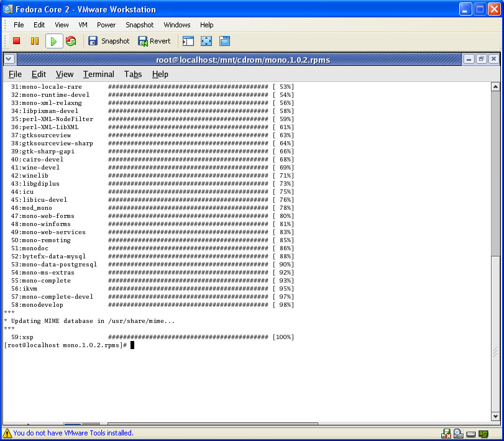Click the 'Updating MIME database' message

(89, 321)
